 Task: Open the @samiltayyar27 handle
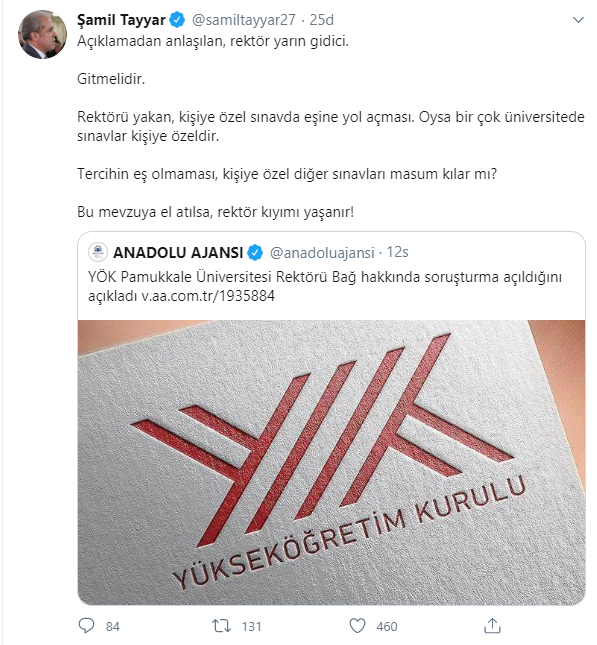[244, 20]
